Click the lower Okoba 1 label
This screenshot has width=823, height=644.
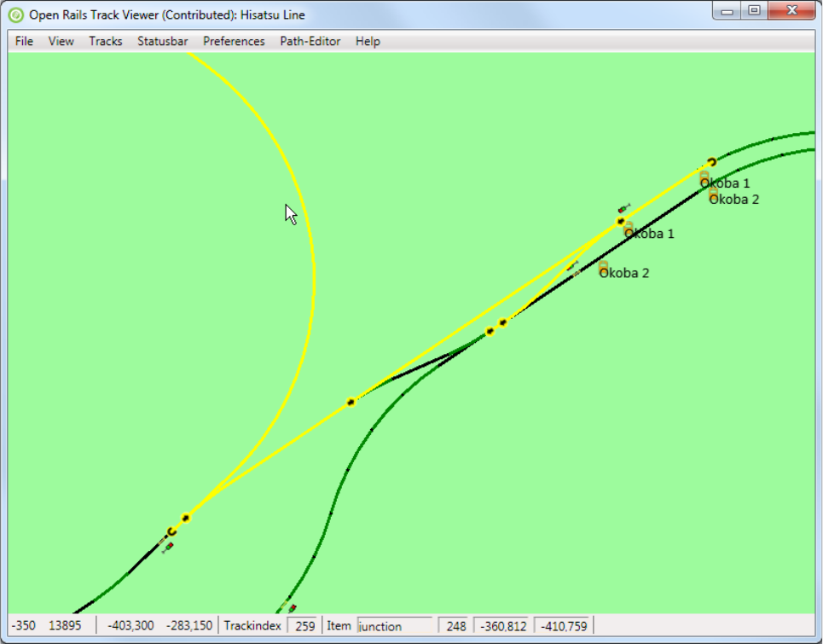(x=649, y=234)
